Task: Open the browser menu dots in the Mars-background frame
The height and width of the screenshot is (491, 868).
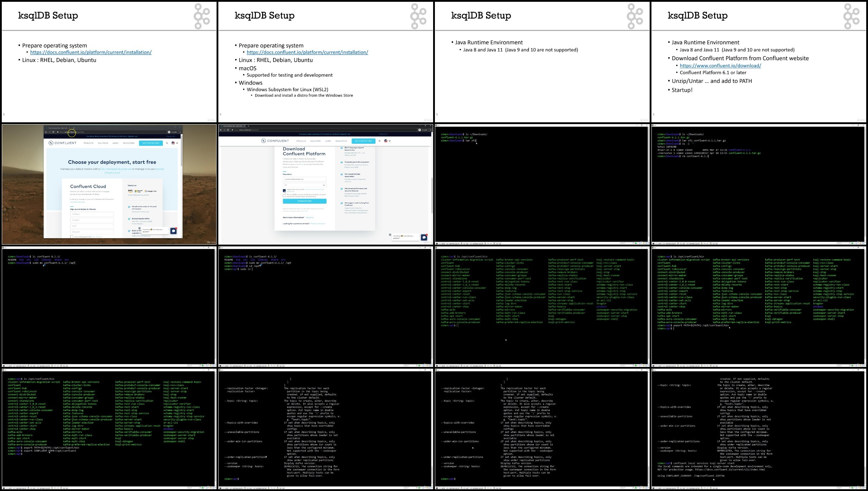Action: pyautogui.click(x=180, y=132)
